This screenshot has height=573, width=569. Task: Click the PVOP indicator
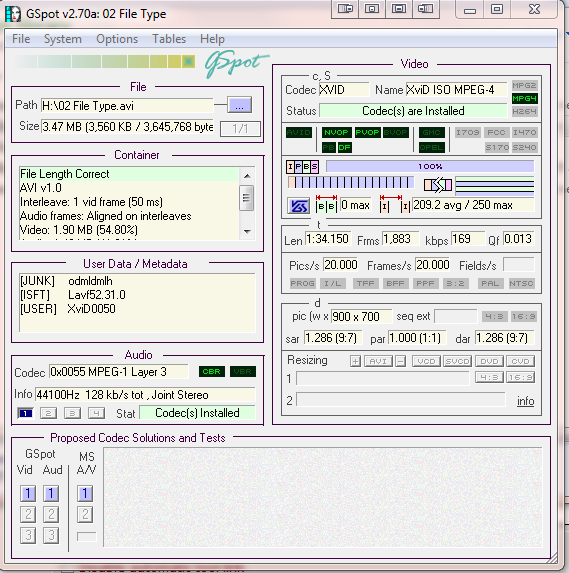click(367, 133)
